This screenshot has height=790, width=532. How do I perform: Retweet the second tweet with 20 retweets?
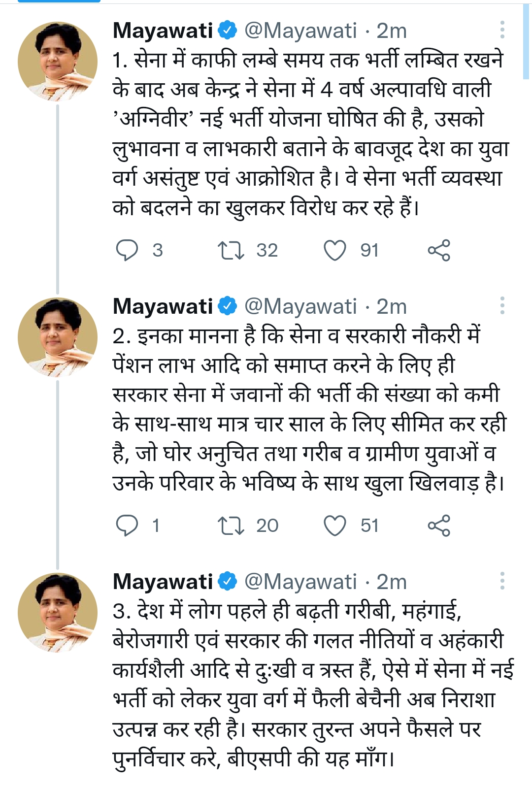tap(231, 526)
